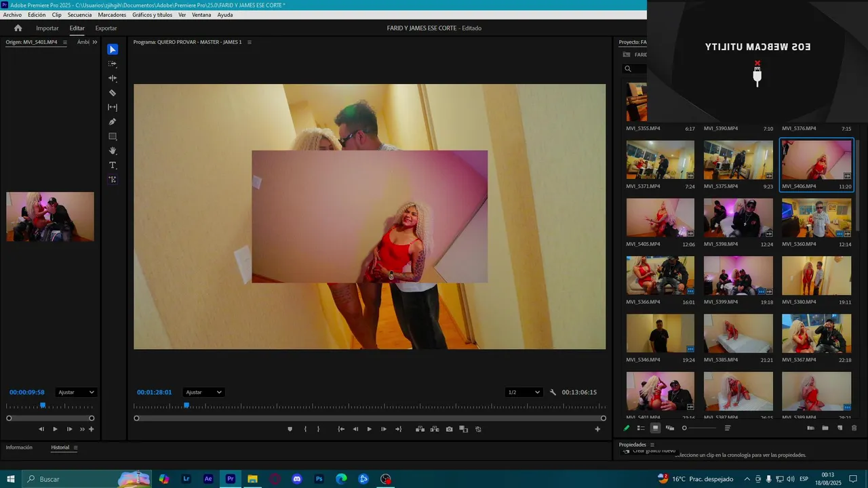Toggle Comparison View in Program monitor
Screen dimensions: 868x488
click(464, 429)
